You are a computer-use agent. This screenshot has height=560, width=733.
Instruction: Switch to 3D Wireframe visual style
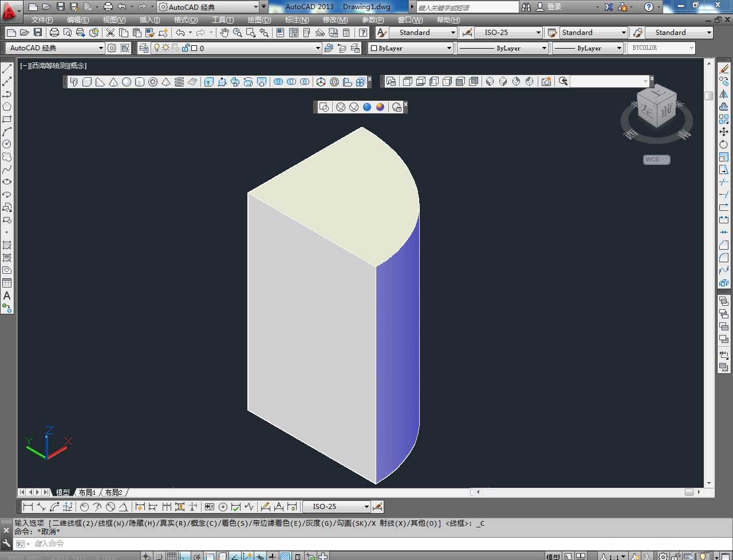(341, 107)
